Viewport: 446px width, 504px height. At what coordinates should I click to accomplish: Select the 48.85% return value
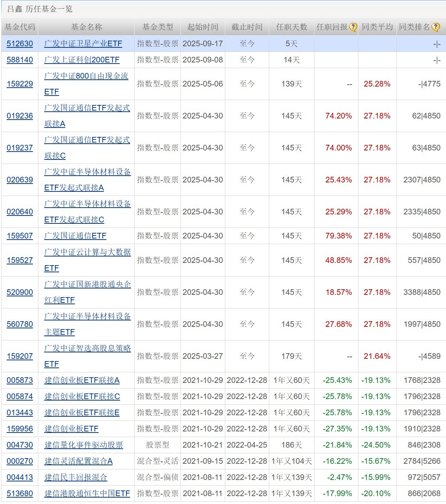coord(338,260)
